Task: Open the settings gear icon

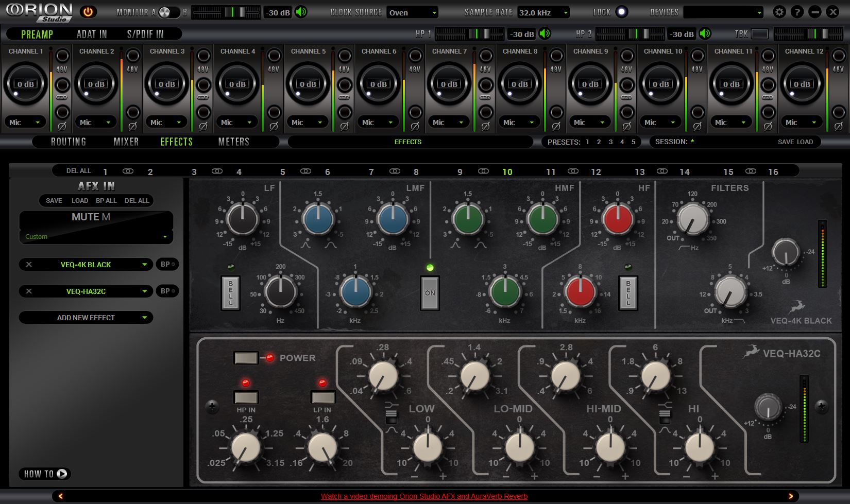Action: (779, 11)
